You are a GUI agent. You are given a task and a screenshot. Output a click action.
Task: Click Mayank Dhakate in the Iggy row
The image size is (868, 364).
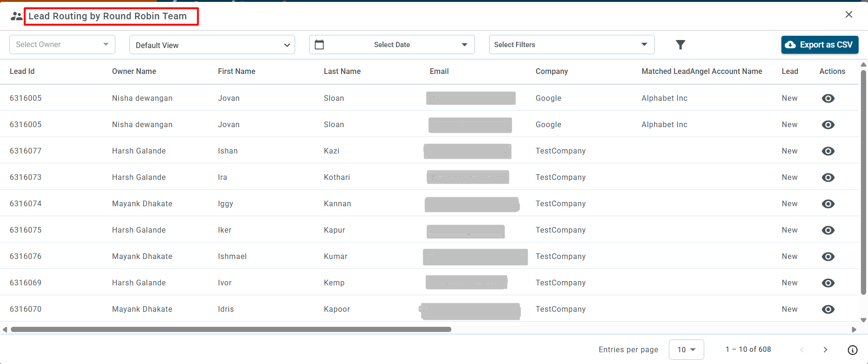coord(142,204)
